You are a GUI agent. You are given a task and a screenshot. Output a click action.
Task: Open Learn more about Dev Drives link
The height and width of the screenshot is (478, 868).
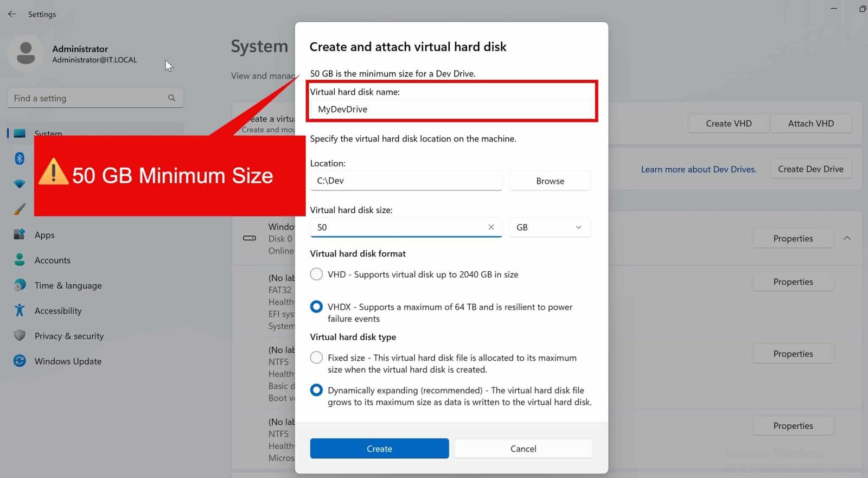click(698, 169)
